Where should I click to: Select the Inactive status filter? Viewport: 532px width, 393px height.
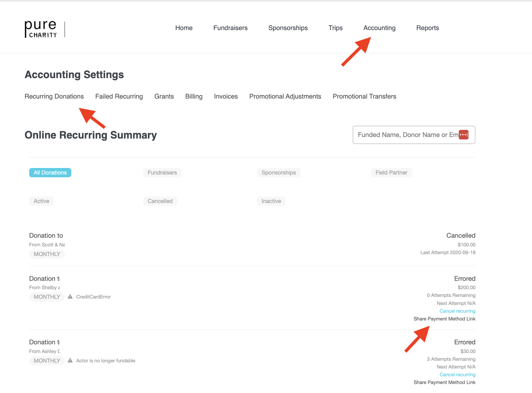click(271, 201)
